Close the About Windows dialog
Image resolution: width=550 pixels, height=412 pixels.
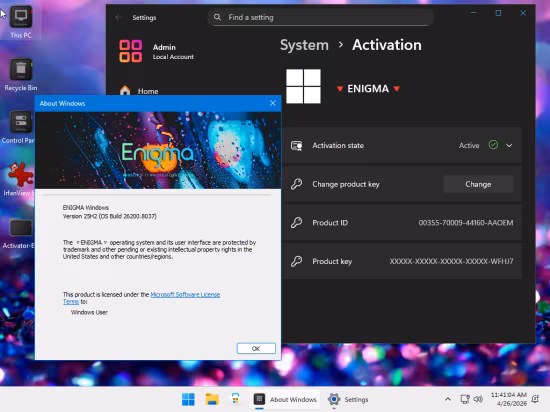coord(273,103)
